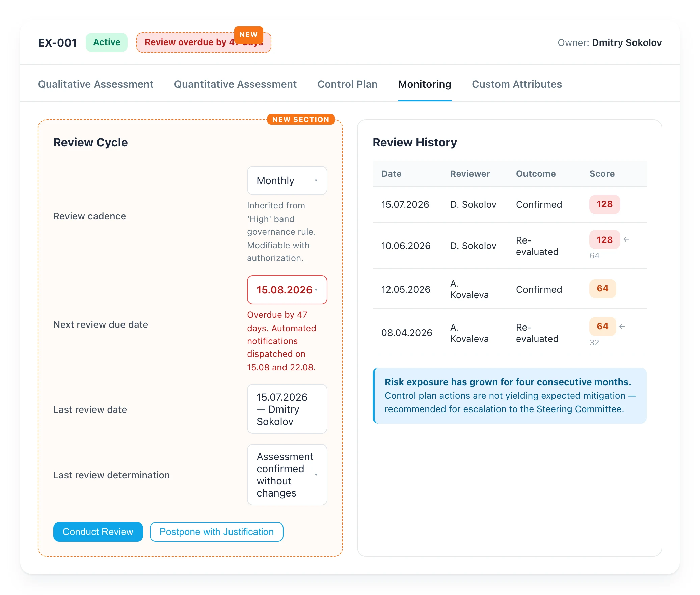Image resolution: width=700 pixels, height=595 pixels.
Task: Click the Score column header
Action: [x=602, y=174]
